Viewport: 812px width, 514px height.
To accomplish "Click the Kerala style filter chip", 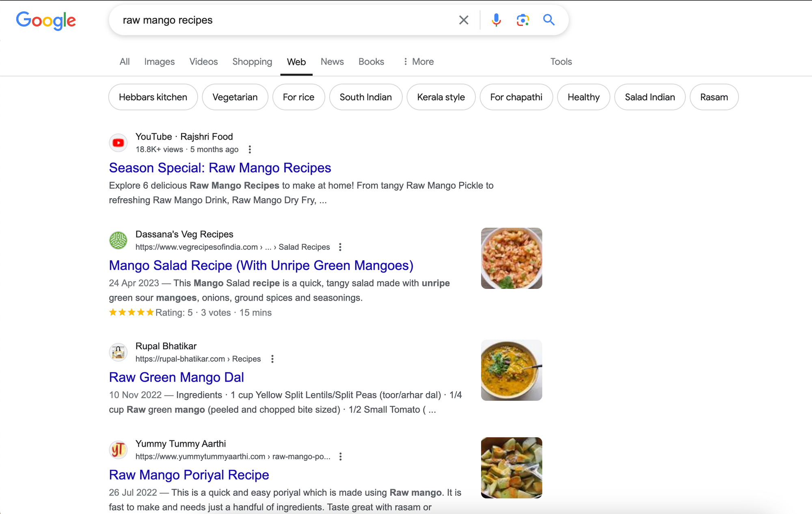I will click(x=441, y=97).
